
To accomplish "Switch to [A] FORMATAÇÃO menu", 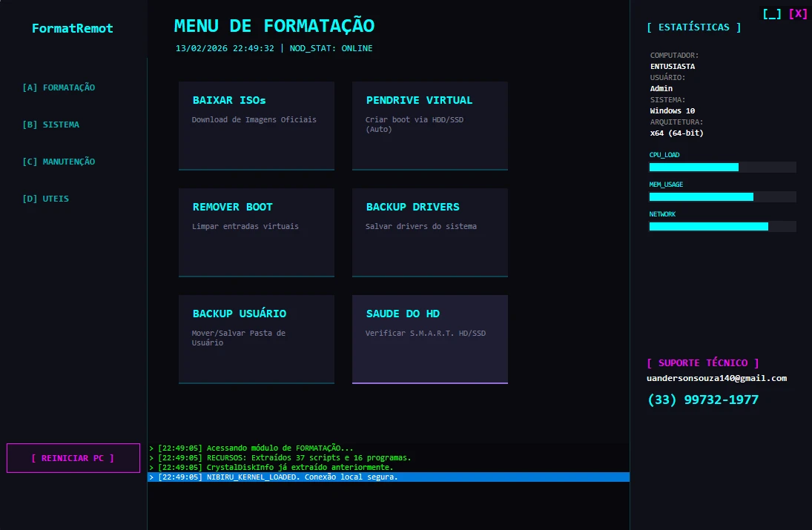I will click(x=59, y=87).
